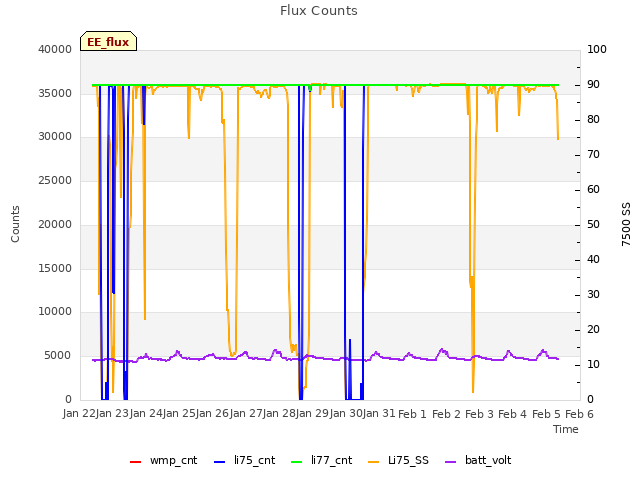Toggle batt_volt legend entry
This screenshot has height=480, width=640.
478,460
